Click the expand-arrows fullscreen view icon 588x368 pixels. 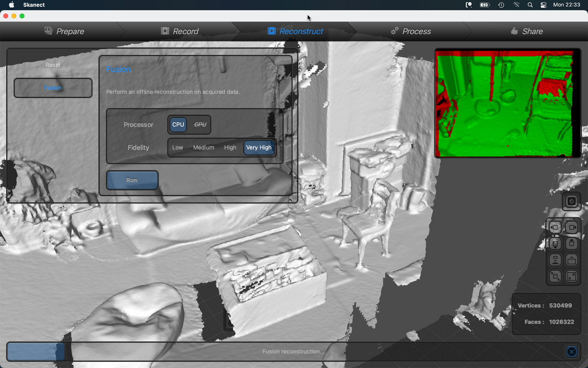(572, 276)
